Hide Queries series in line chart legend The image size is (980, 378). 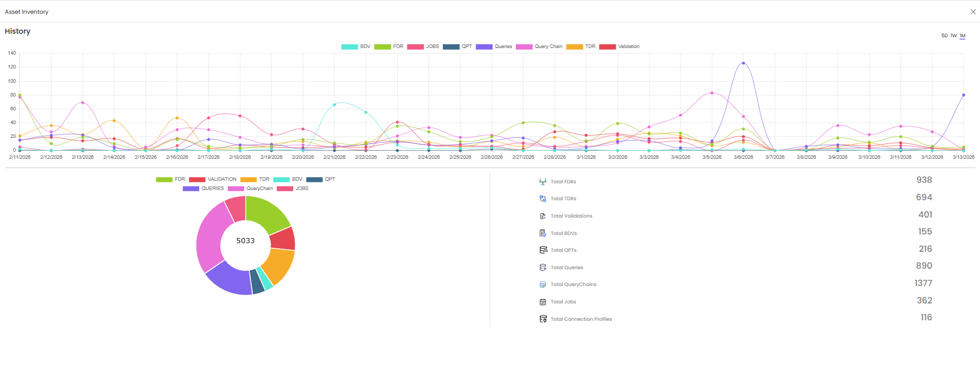pos(494,46)
